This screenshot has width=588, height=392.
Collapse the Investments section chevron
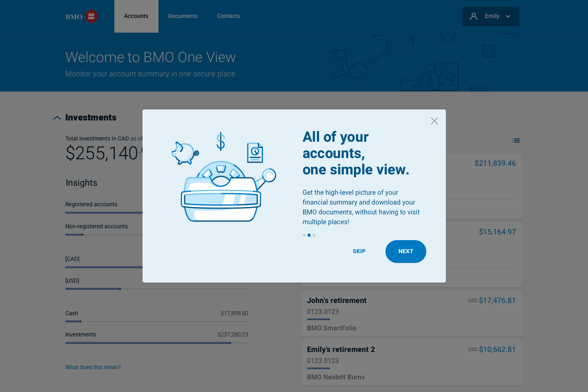pos(57,118)
